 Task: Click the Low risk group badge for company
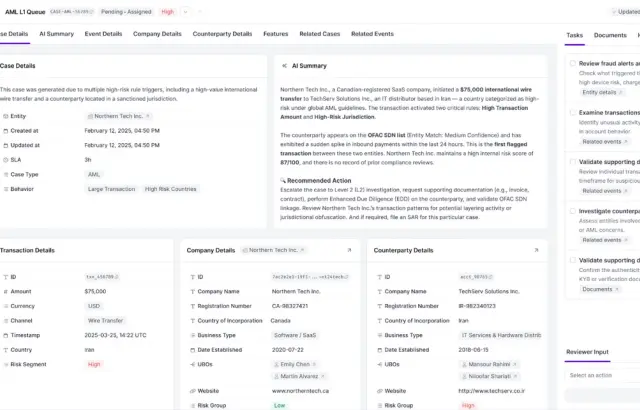tap(280, 406)
